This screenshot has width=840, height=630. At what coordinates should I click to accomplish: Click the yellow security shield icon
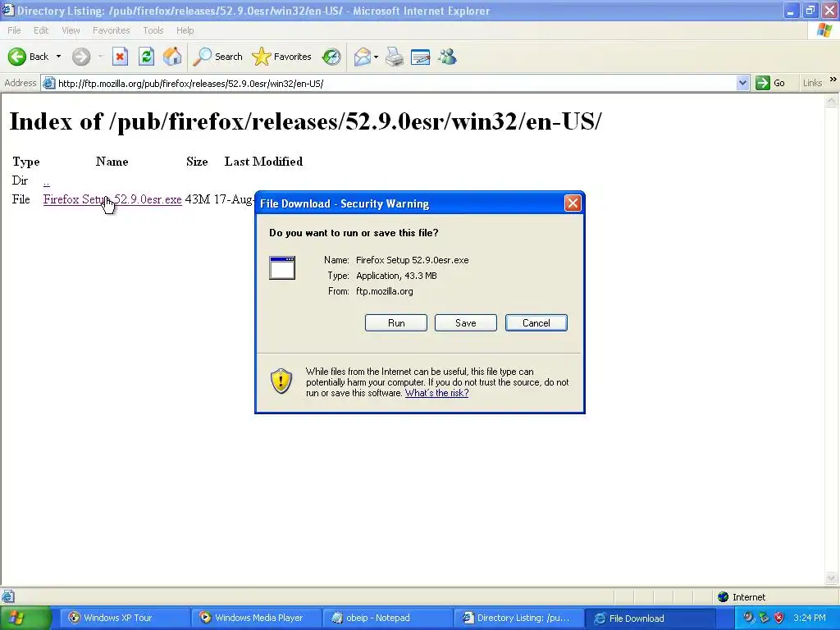tap(281, 381)
